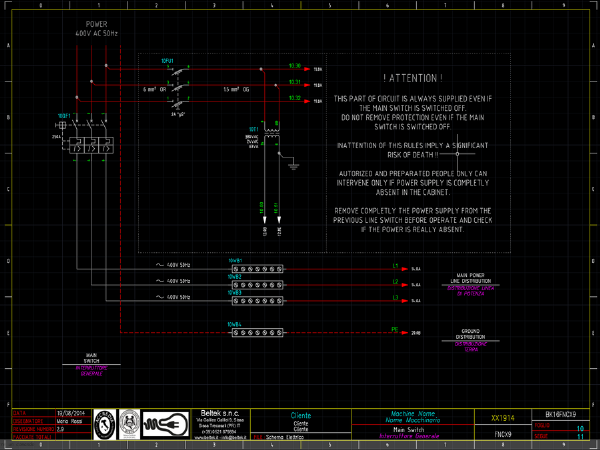Select the 'GROUND DISTRIBUTION' caption
600x450 pixels.
point(470,334)
